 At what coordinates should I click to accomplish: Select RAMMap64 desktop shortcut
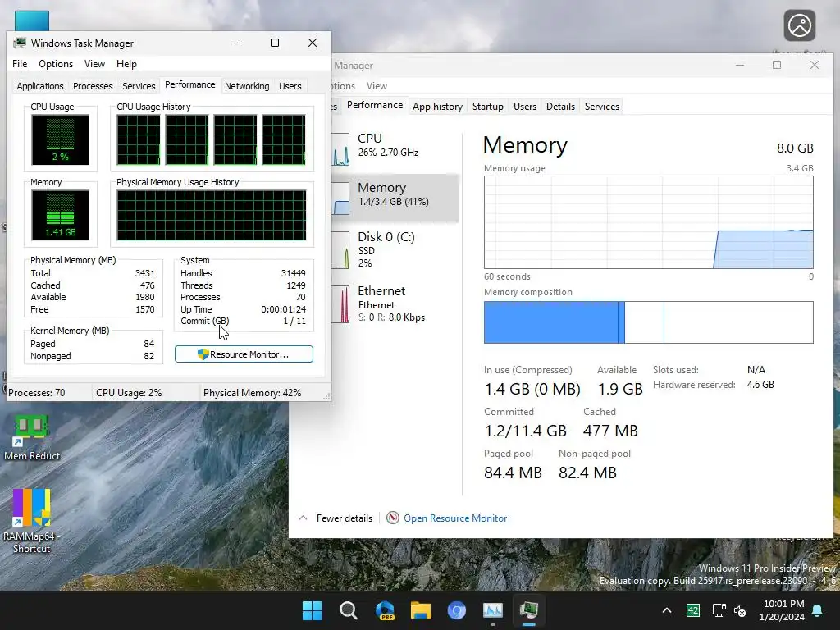[32, 521]
